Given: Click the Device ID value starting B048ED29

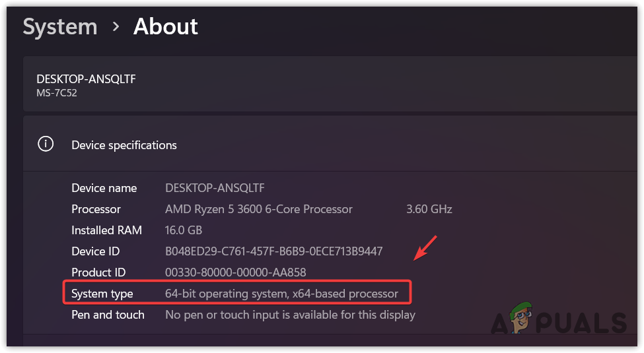Looking at the screenshot, I should pos(273,251).
